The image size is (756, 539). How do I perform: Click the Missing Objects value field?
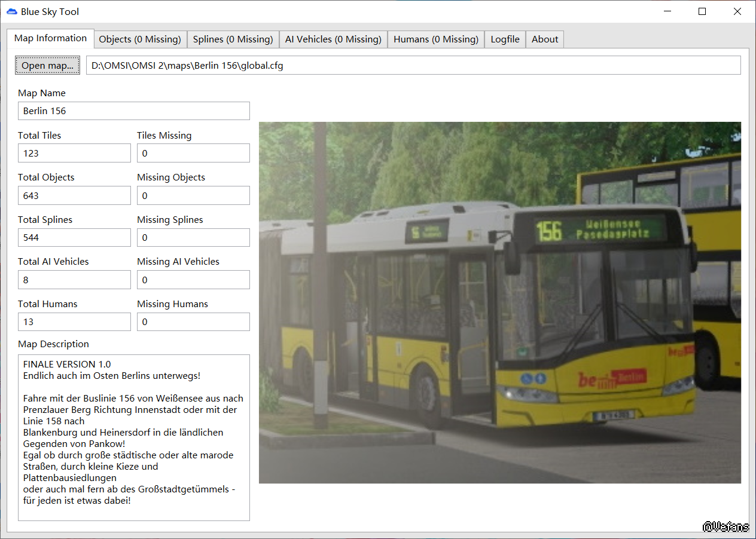point(193,196)
